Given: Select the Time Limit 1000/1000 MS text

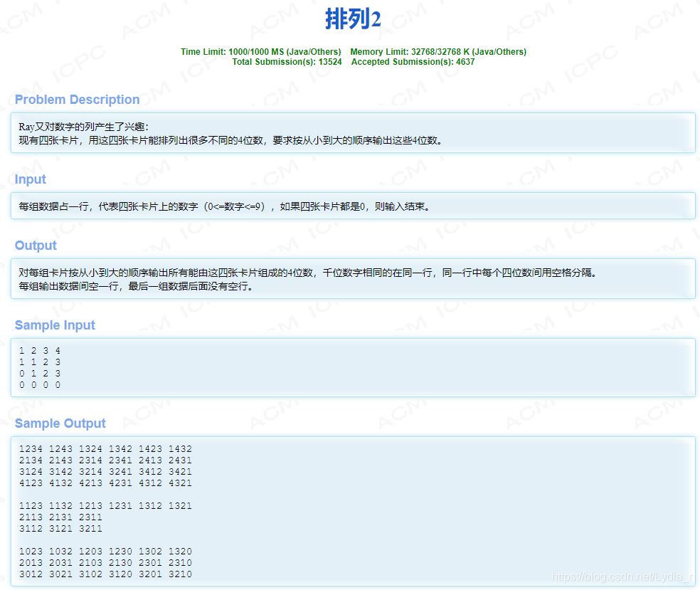Looking at the screenshot, I should coord(260,52).
